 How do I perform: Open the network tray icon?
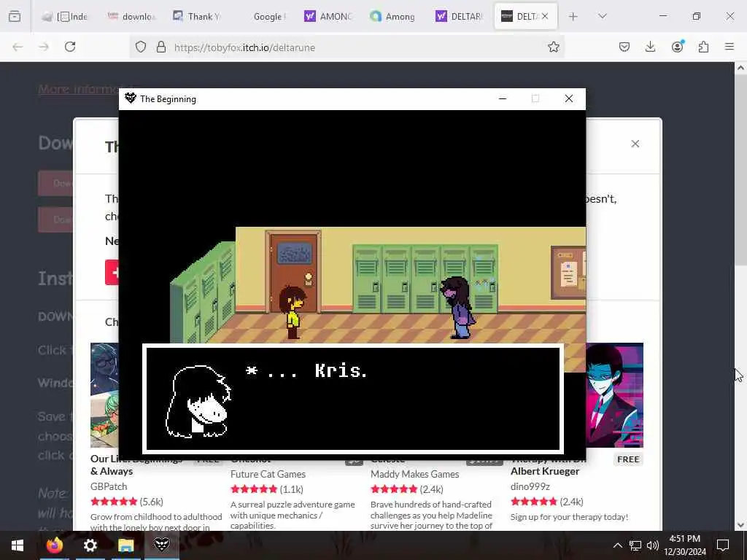(635, 545)
